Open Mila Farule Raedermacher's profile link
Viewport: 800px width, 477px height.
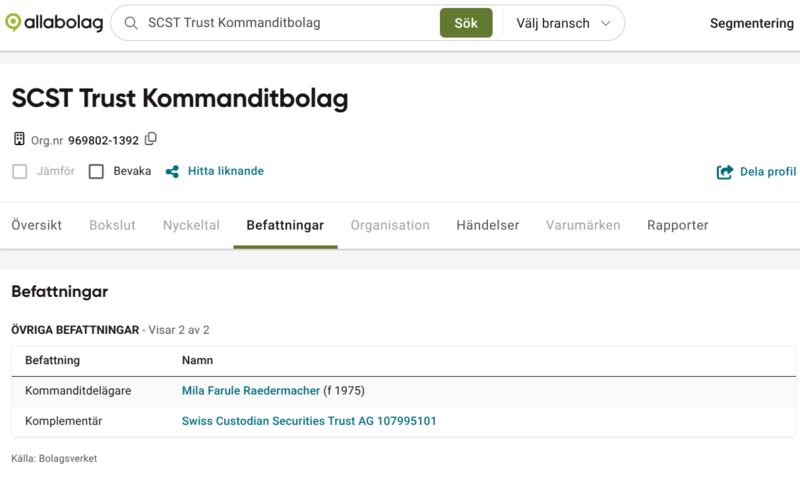(251, 391)
